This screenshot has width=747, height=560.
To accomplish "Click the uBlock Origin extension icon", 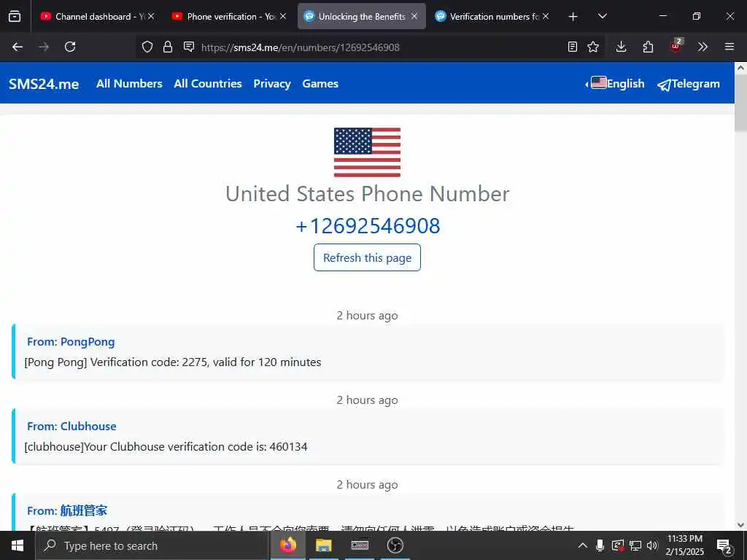I will pos(676,46).
